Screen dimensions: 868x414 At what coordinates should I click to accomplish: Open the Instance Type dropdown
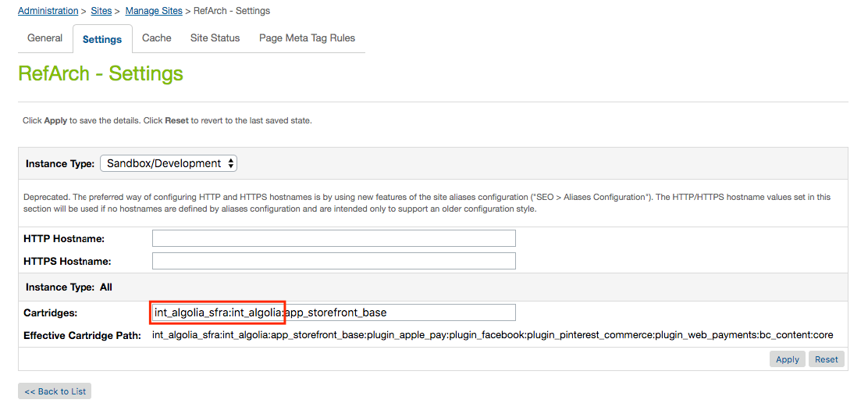tap(169, 163)
